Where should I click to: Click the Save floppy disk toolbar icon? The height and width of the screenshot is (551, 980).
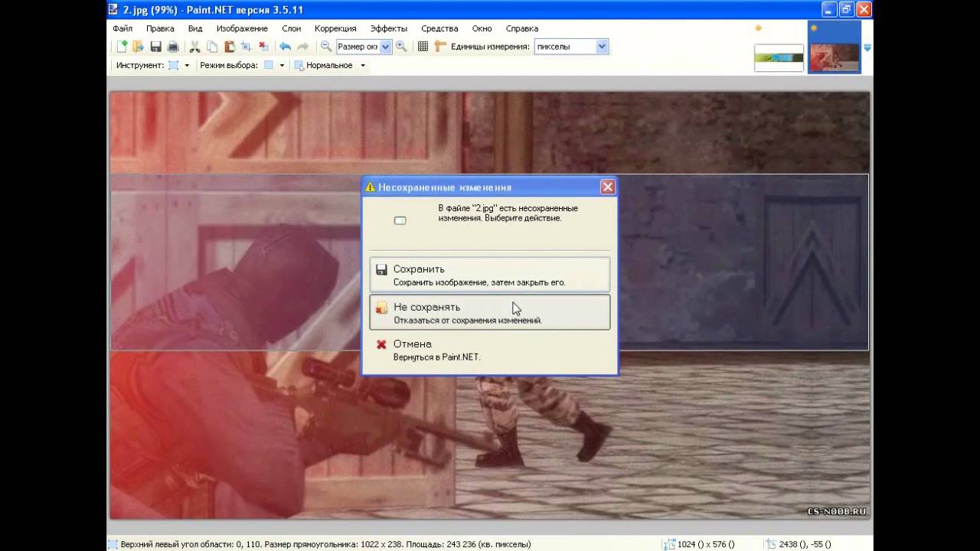point(156,47)
